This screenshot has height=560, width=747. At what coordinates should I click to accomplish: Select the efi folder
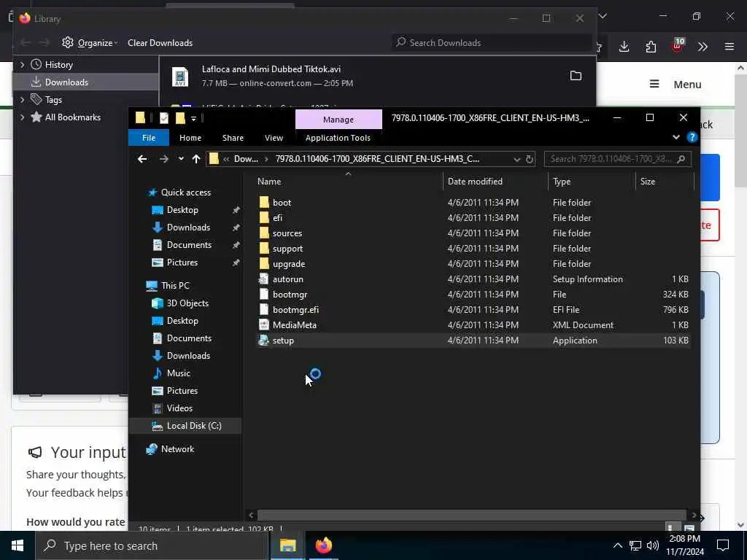tap(277, 217)
